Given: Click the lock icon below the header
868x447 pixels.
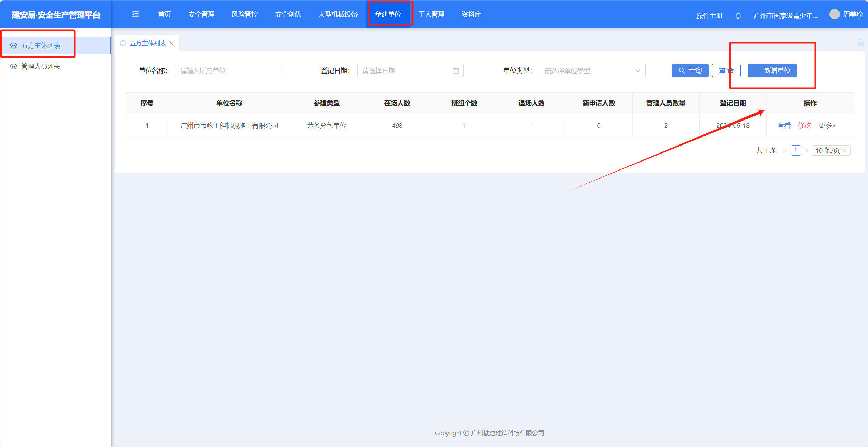Looking at the screenshot, I should [860, 43].
